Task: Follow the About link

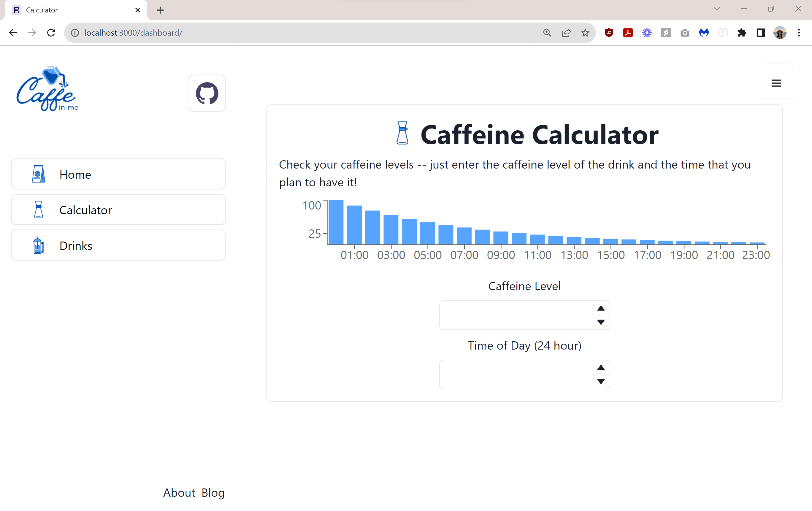Action: pos(179,493)
